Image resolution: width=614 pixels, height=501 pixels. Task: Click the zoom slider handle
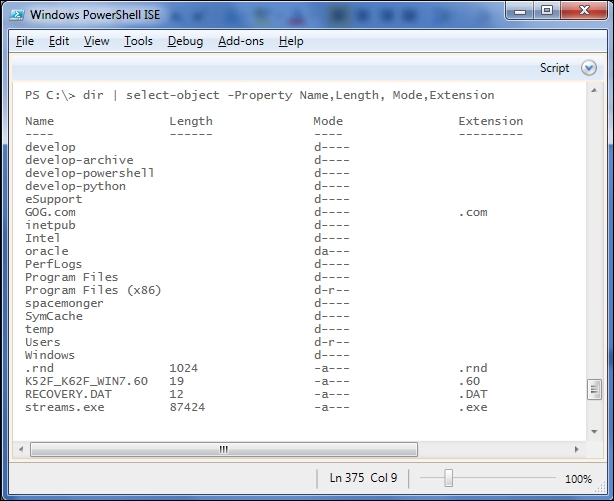[x=449, y=478]
